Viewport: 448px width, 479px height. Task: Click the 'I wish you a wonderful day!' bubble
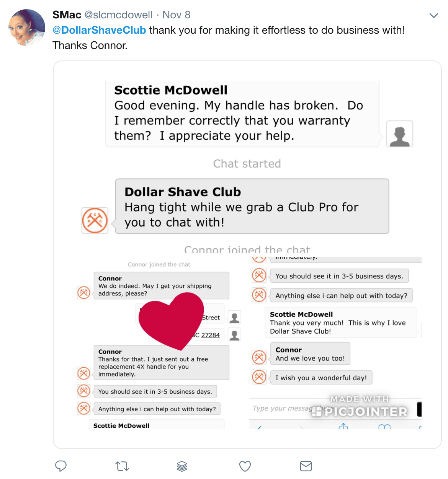coord(321,378)
